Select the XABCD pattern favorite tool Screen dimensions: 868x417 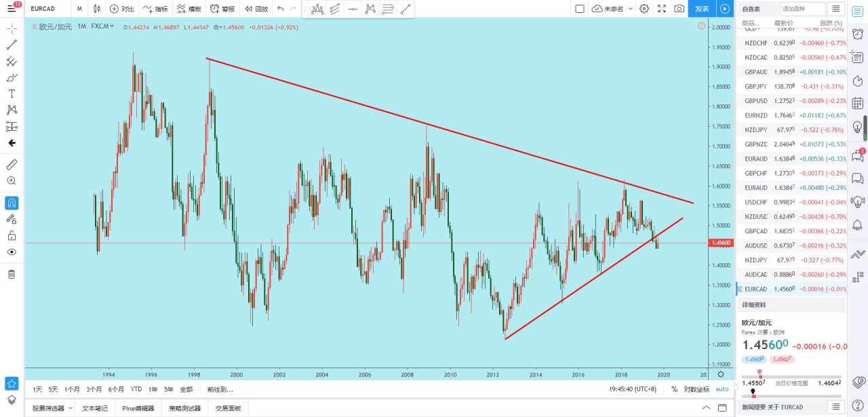(370, 9)
